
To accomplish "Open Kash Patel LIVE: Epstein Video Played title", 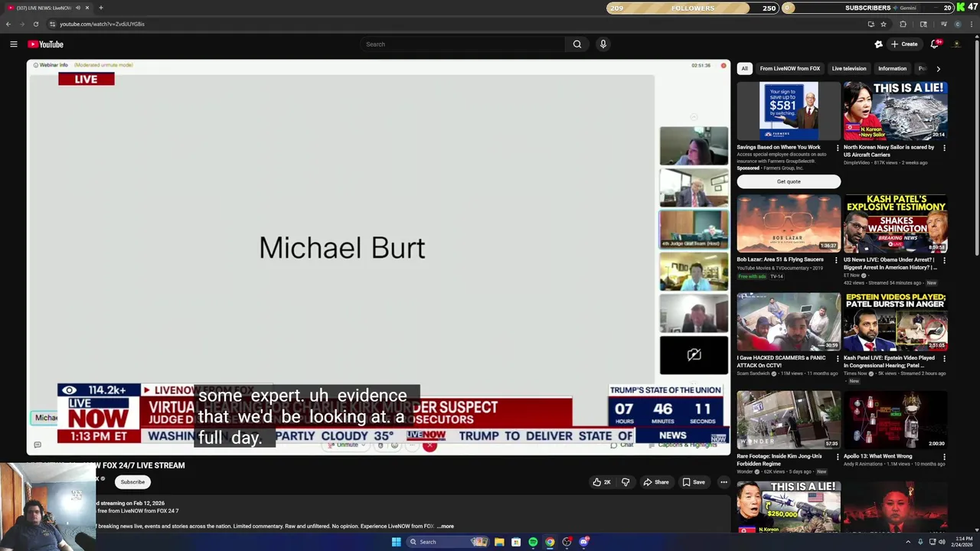I will [x=889, y=361].
